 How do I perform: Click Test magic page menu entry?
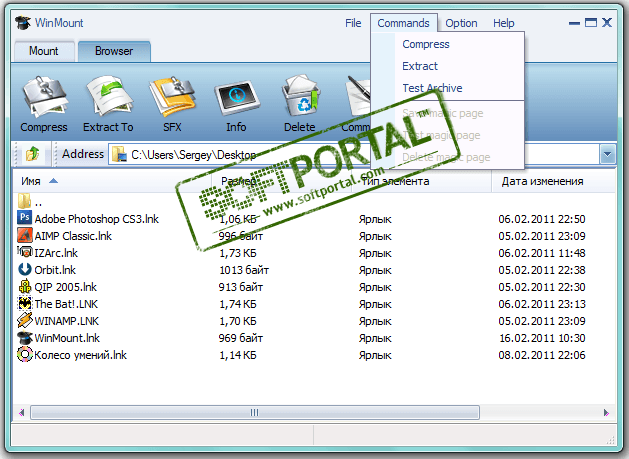tap(448, 135)
